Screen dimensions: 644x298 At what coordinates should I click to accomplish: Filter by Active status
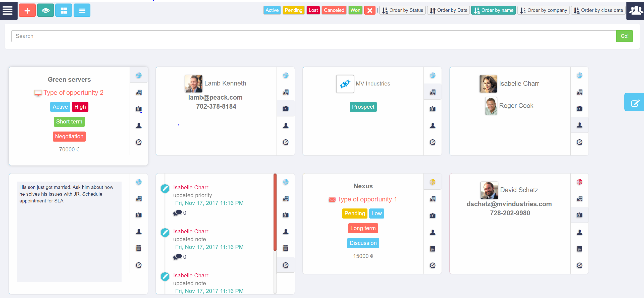point(272,10)
